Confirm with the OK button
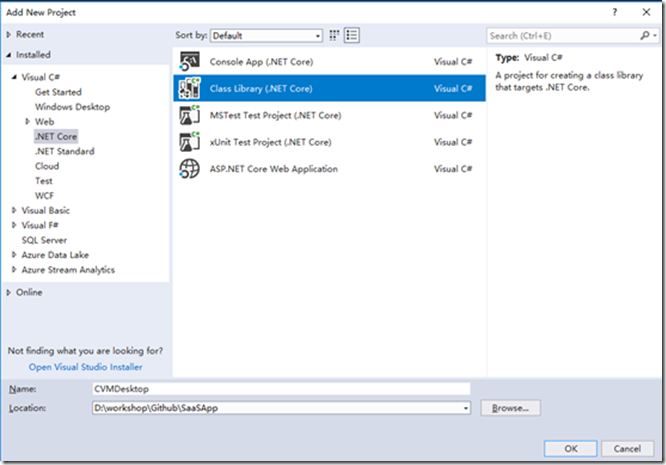Image resolution: width=666 pixels, height=465 pixels. point(570,449)
